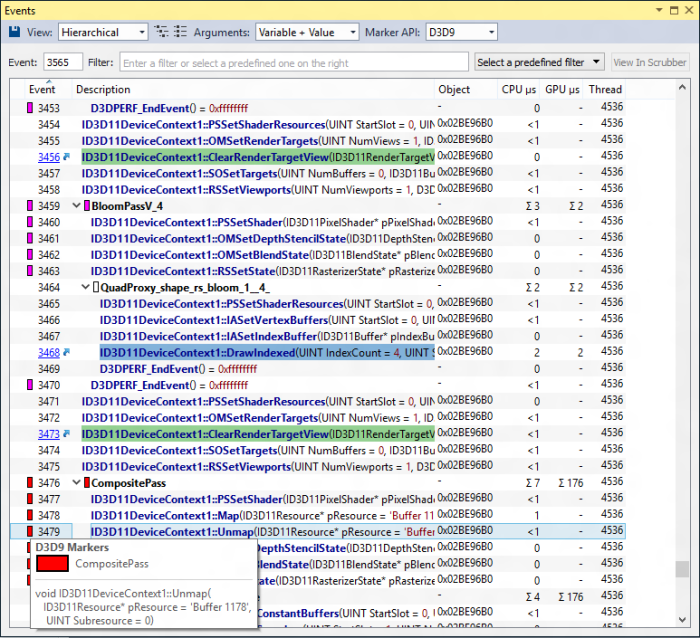Click the View In Scrubber button
The image size is (700, 638).
(x=650, y=62)
